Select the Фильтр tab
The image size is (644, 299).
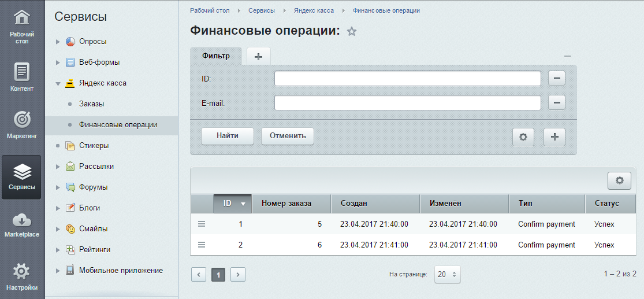click(x=216, y=56)
